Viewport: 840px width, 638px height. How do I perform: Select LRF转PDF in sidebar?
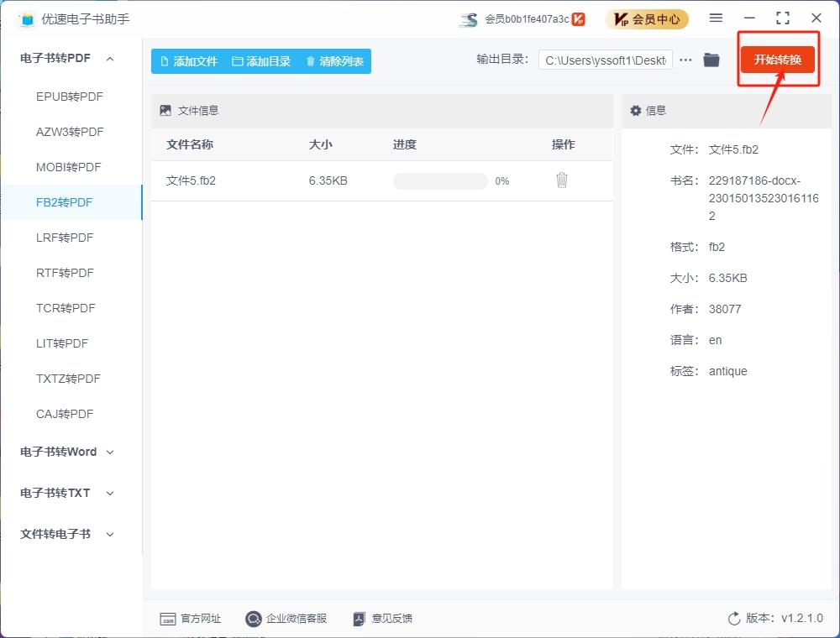pos(65,238)
